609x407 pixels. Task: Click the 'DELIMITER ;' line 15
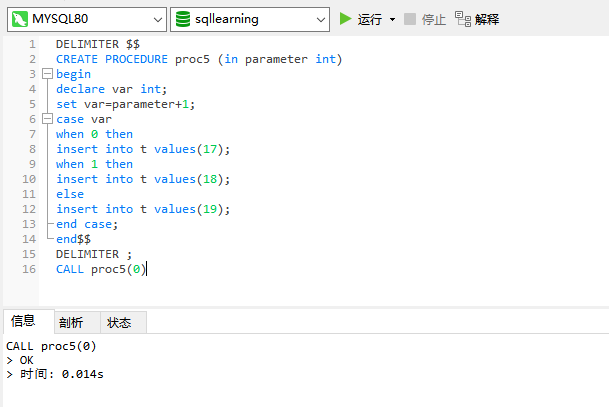(94, 254)
